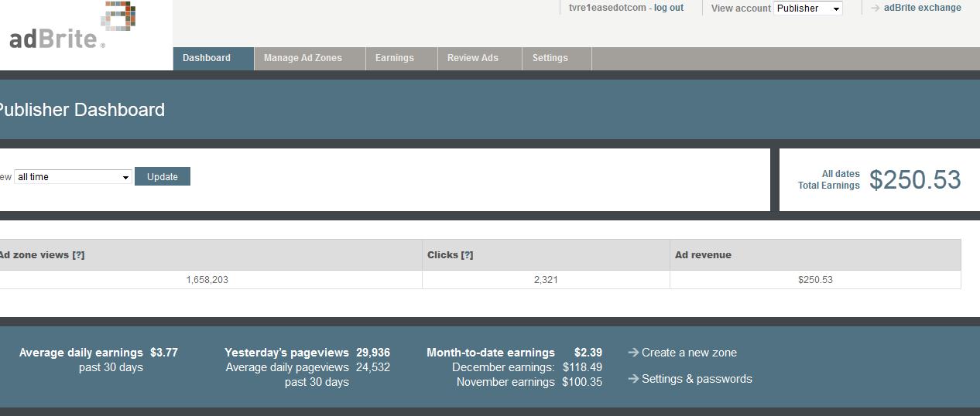The image size is (980, 416).
Task: Click arrow icon beside Create a new zone
Action: [x=633, y=353]
